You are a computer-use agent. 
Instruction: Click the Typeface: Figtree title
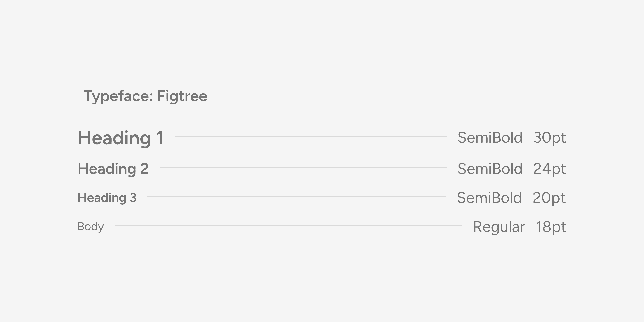[145, 96]
